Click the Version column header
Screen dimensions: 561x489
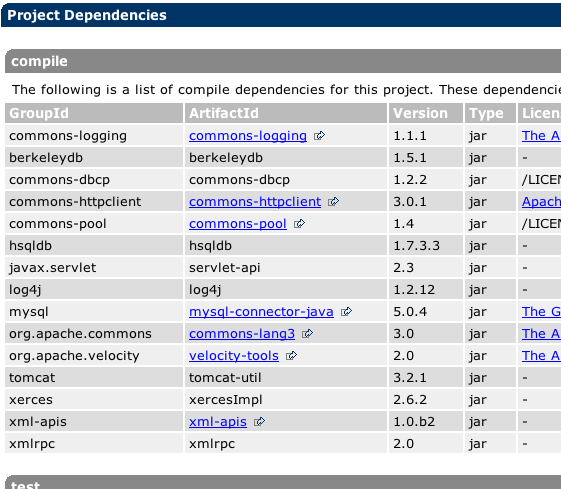click(426, 113)
